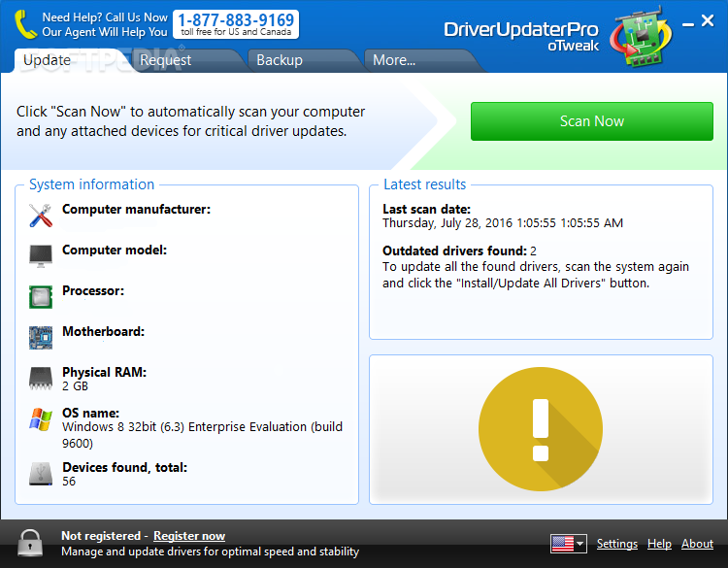
Task: Open the More... tab
Action: click(x=394, y=60)
